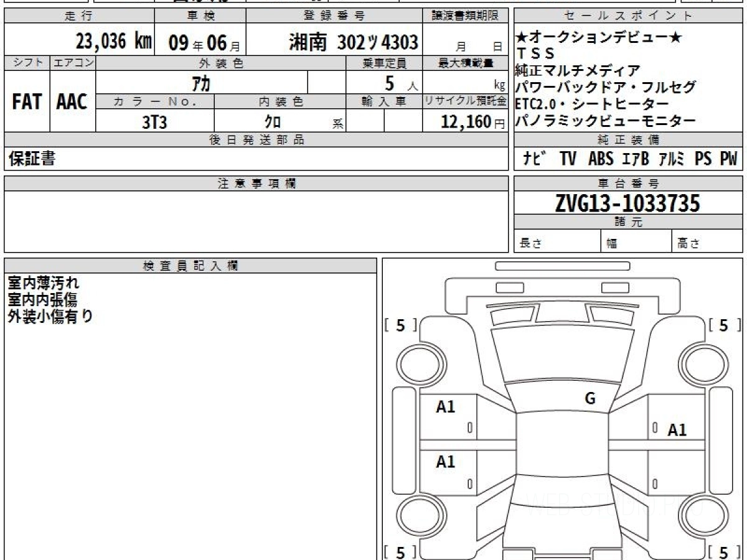Click the seating capacity 5 人
747x560 pixels.
pyautogui.click(x=402, y=83)
